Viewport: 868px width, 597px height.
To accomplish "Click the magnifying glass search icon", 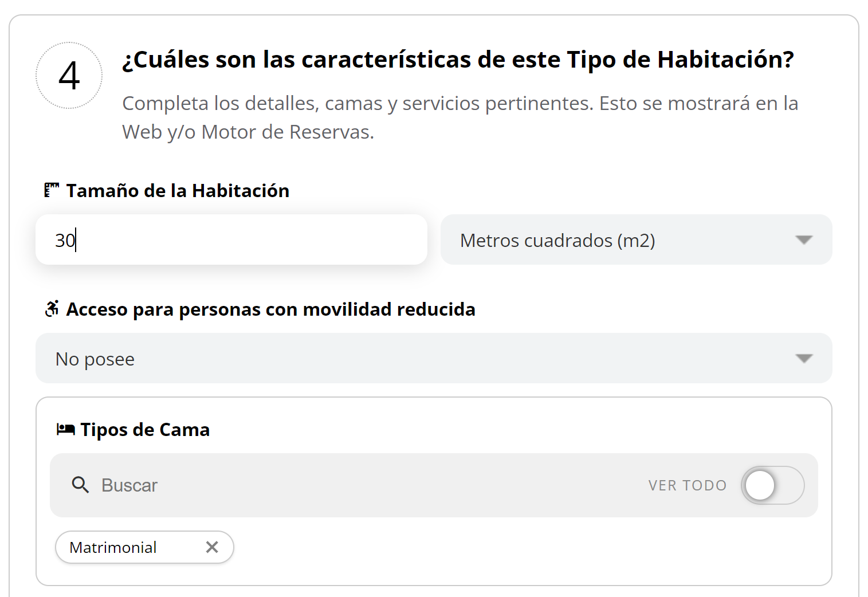I will pos(80,485).
